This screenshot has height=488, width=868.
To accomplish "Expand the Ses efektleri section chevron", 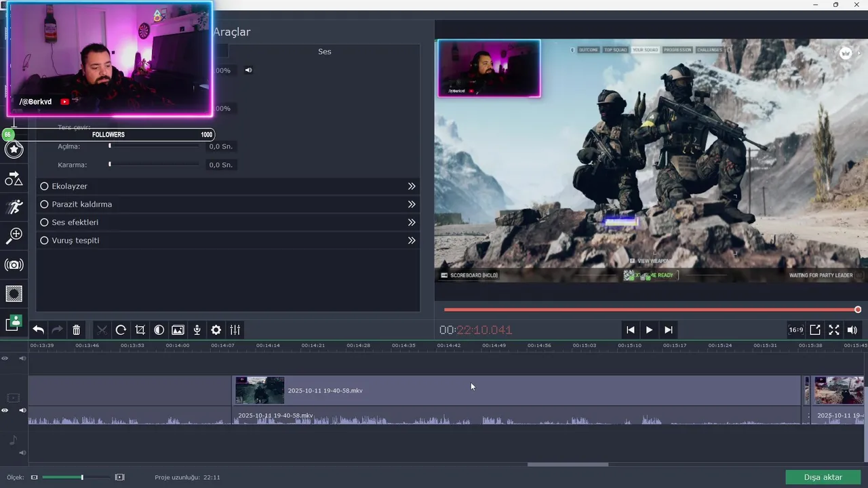I will tap(411, 222).
